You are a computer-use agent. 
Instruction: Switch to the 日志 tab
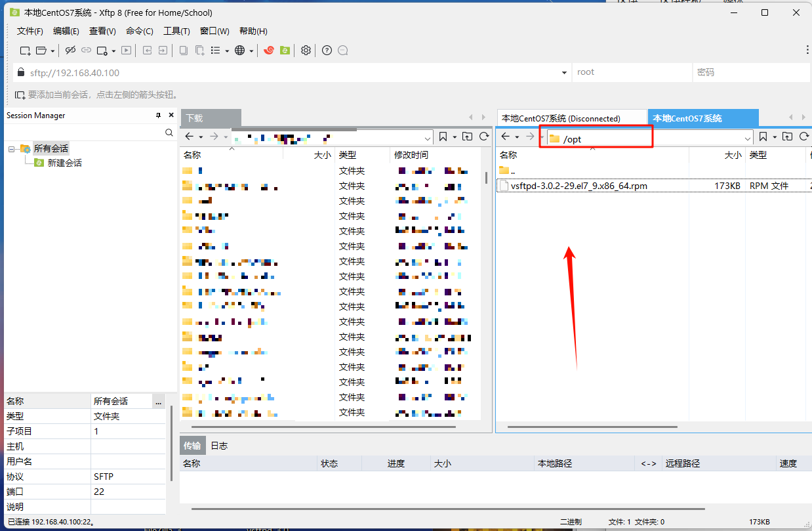click(x=219, y=446)
